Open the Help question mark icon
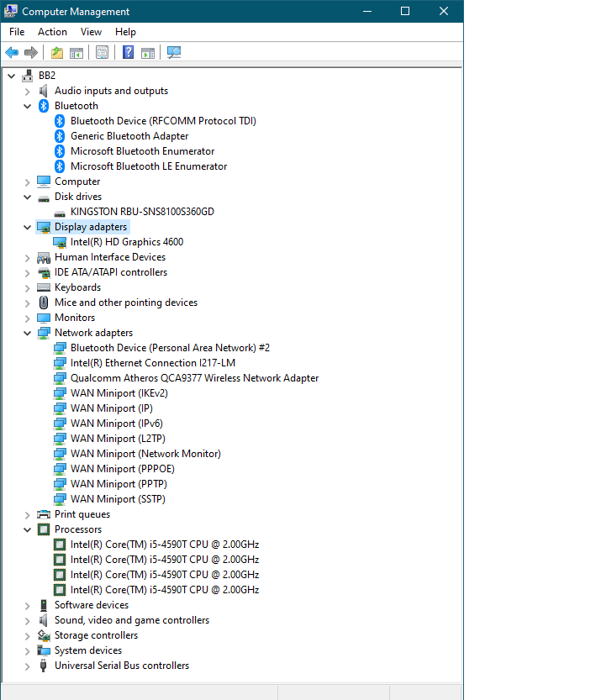This screenshot has height=700, width=601. pyautogui.click(x=128, y=53)
